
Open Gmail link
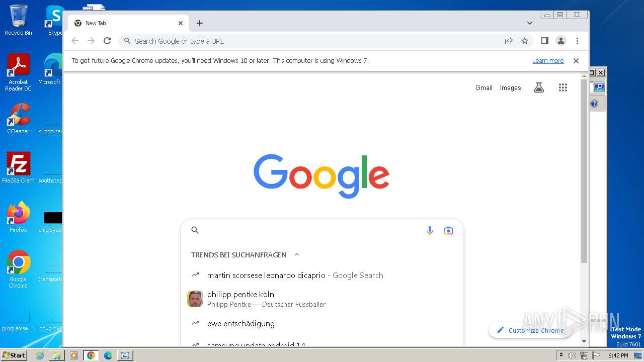point(484,87)
